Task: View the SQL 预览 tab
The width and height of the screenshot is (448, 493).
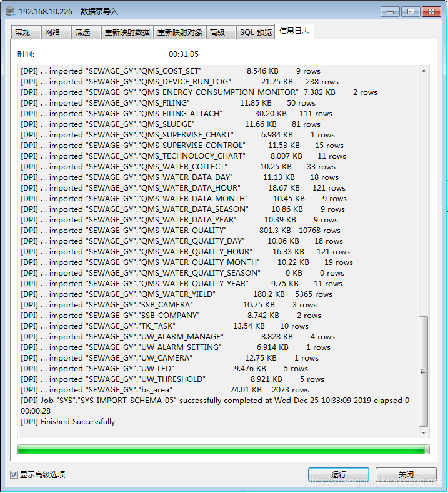Action: tap(255, 32)
